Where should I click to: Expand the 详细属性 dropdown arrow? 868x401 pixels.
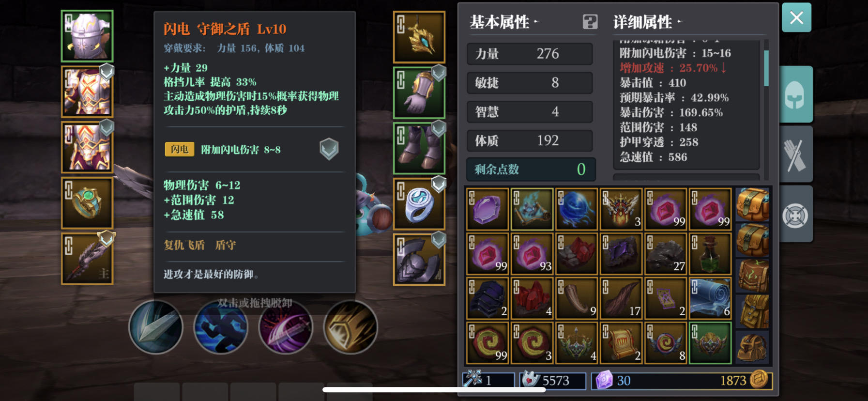679,22
